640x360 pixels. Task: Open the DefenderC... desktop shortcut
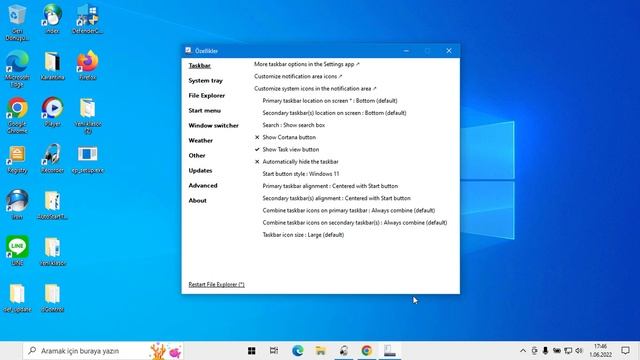point(87,19)
